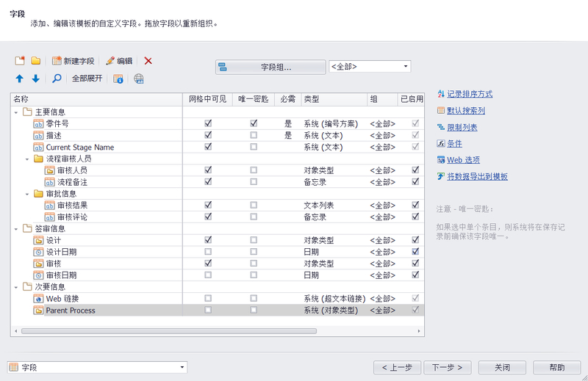Open 记录排序方式 link
The image size is (588, 381).
pyautogui.click(x=469, y=94)
